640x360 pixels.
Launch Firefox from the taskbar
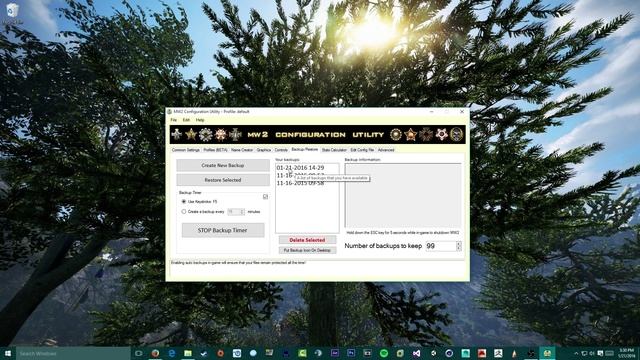[155, 353]
